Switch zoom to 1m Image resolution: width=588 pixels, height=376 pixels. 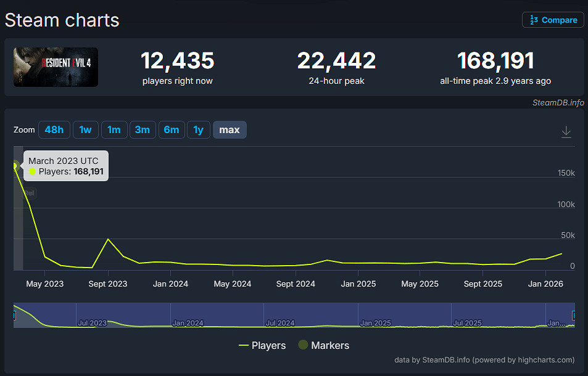[x=114, y=129]
